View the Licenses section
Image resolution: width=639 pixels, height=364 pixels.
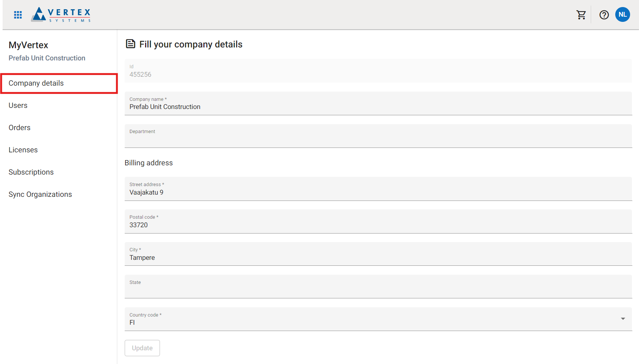23,150
